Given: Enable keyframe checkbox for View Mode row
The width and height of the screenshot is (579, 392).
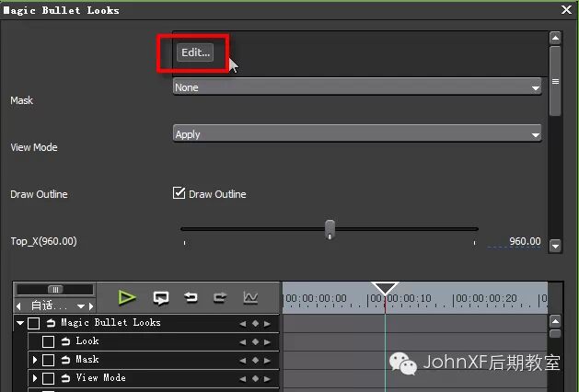Looking at the screenshot, I should pyautogui.click(x=49, y=378).
